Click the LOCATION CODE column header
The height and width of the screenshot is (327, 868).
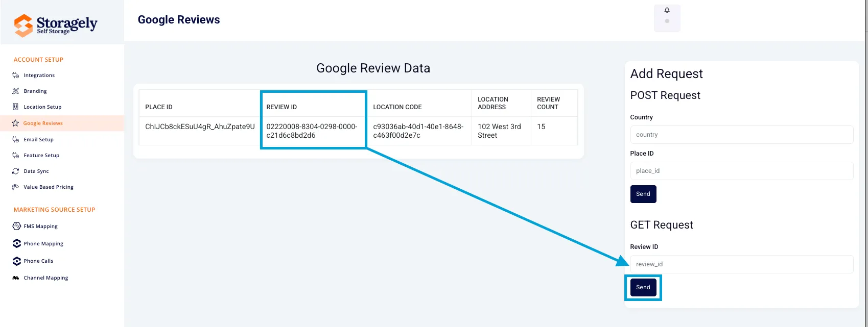[397, 107]
